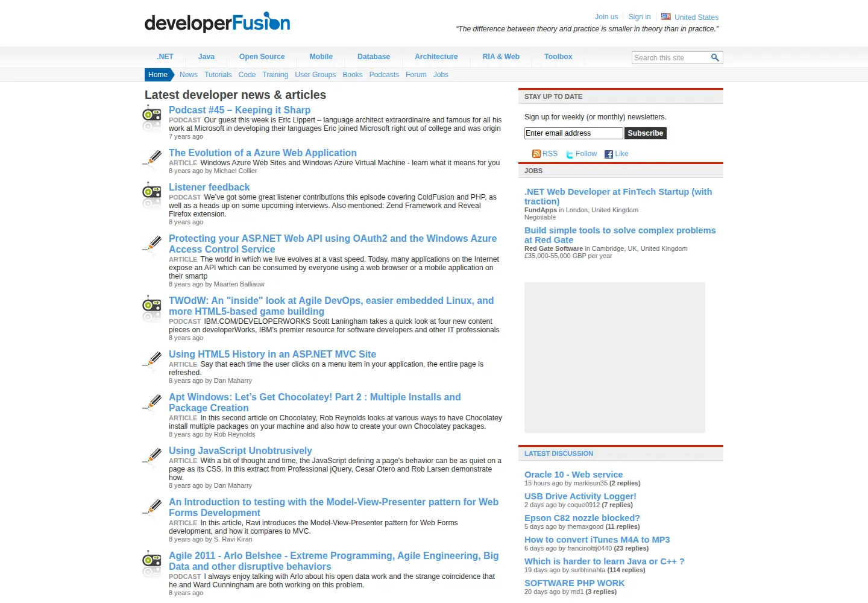
Task: Open Listener feedback podcast title
Action: pos(209,188)
